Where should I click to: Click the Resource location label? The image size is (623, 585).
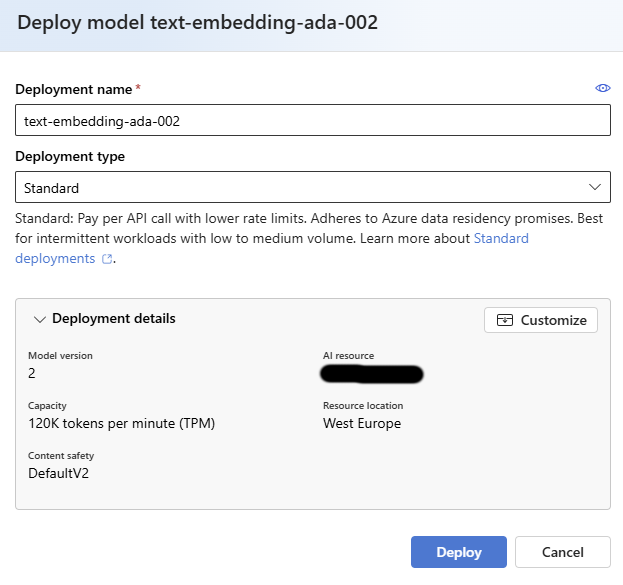(363, 406)
